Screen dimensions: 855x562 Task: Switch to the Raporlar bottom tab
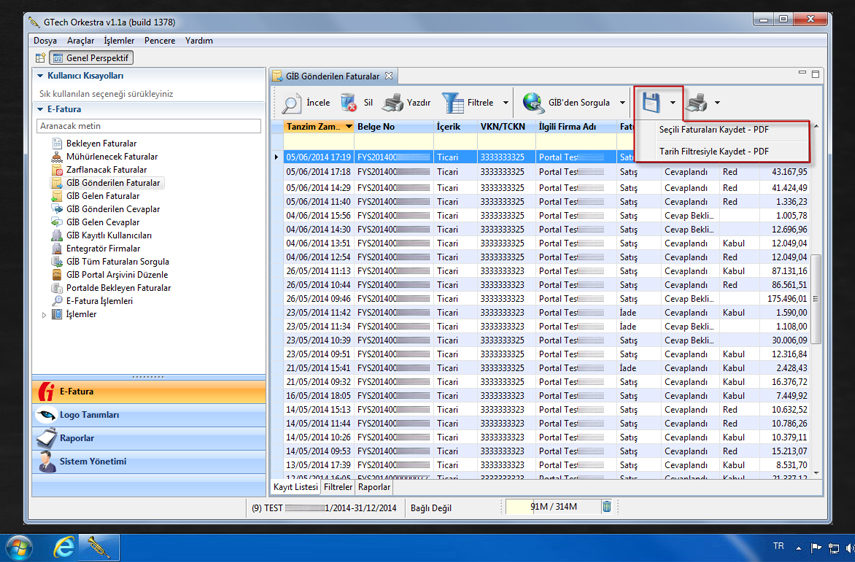coord(374,487)
